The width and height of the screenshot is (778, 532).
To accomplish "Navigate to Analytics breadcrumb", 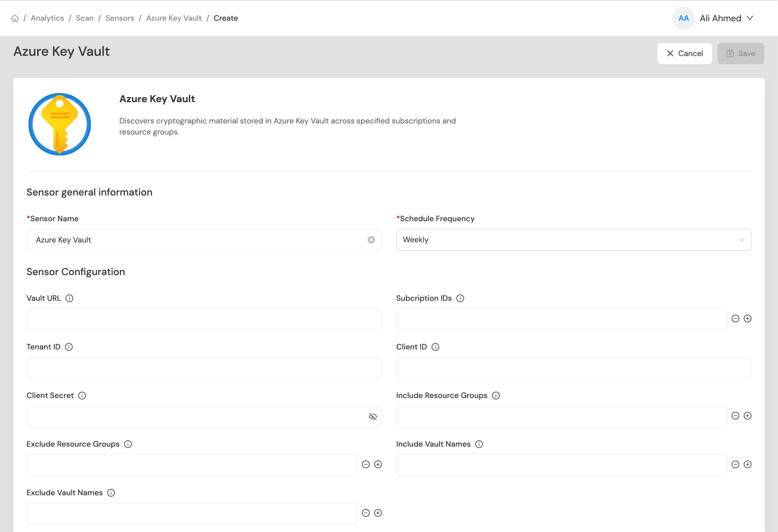I will pos(47,18).
